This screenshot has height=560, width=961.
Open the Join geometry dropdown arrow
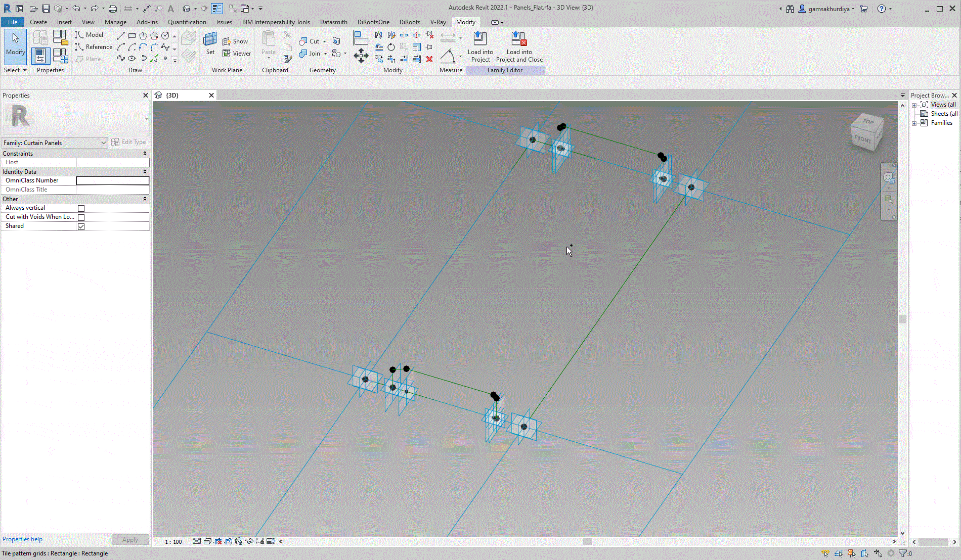pyautogui.click(x=325, y=54)
